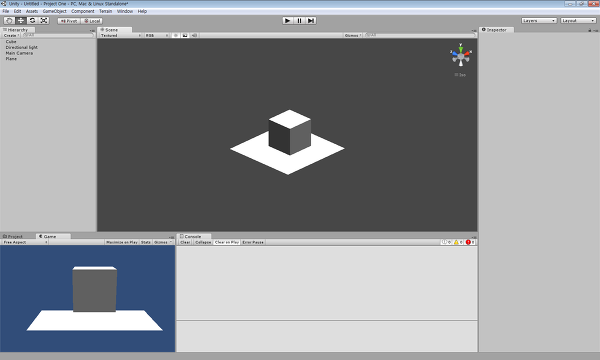600x360 pixels.
Task: Switch to the Inspector tab
Action: (x=497, y=30)
